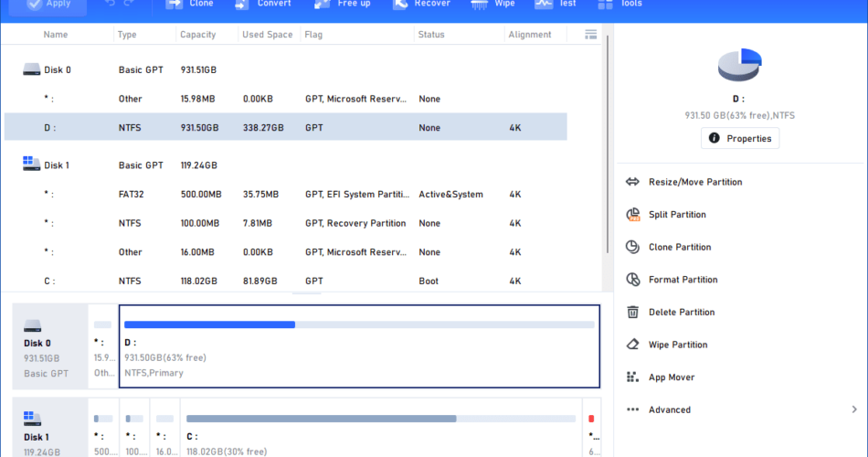Image resolution: width=868 pixels, height=457 pixels.
Task: Click the Undo arrow icon
Action: click(111, 4)
